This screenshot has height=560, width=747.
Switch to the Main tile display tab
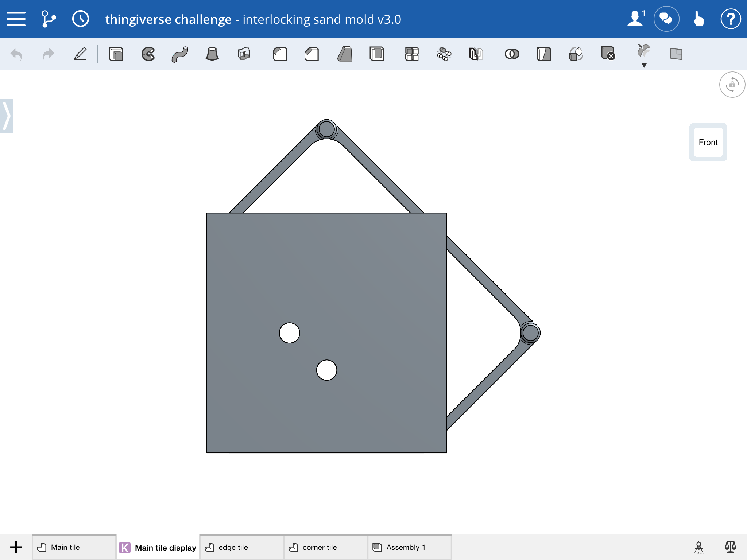(x=158, y=547)
